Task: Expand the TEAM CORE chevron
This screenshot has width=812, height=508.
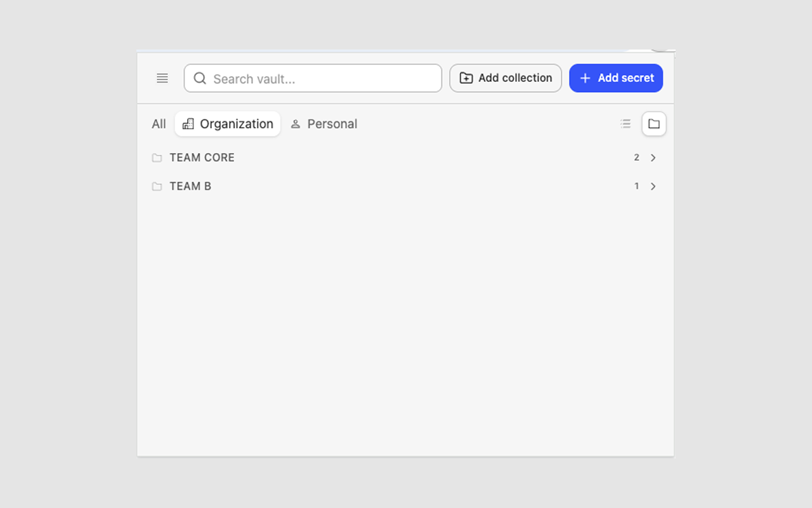Action: pyautogui.click(x=653, y=157)
